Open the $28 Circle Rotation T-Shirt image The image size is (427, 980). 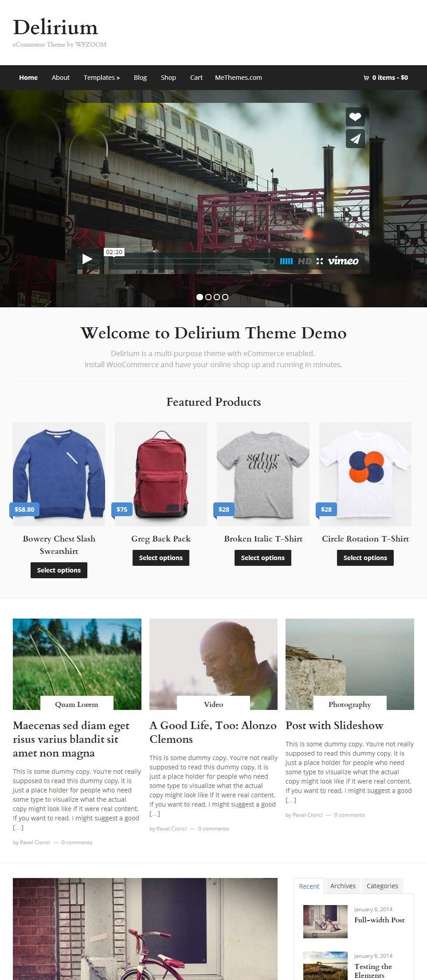tap(365, 474)
